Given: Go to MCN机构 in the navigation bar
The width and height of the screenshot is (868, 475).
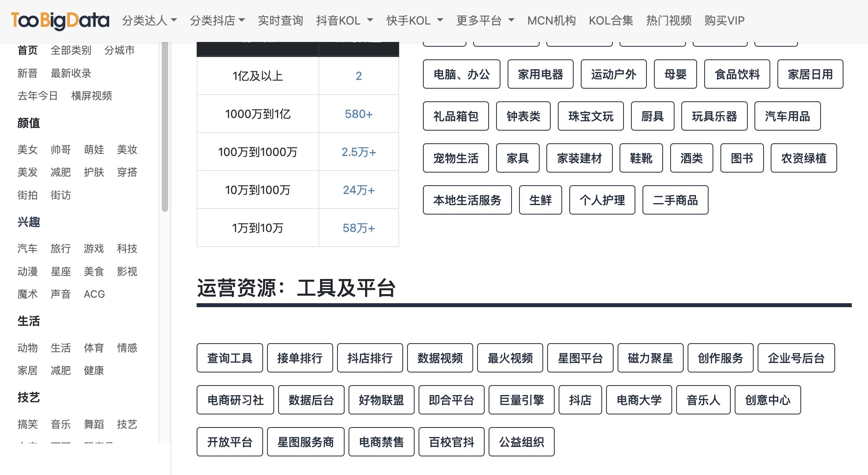Looking at the screenshot, I should (552, 21).
